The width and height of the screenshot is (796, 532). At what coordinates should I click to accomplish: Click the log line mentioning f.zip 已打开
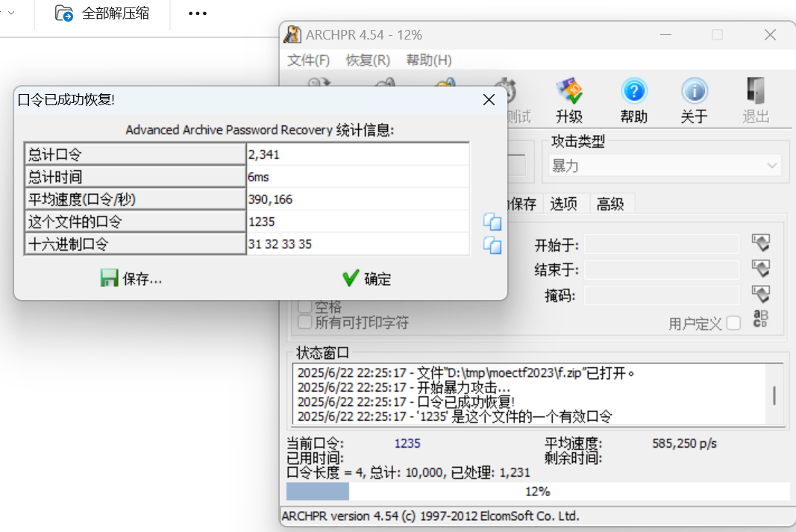pos(466,373)
